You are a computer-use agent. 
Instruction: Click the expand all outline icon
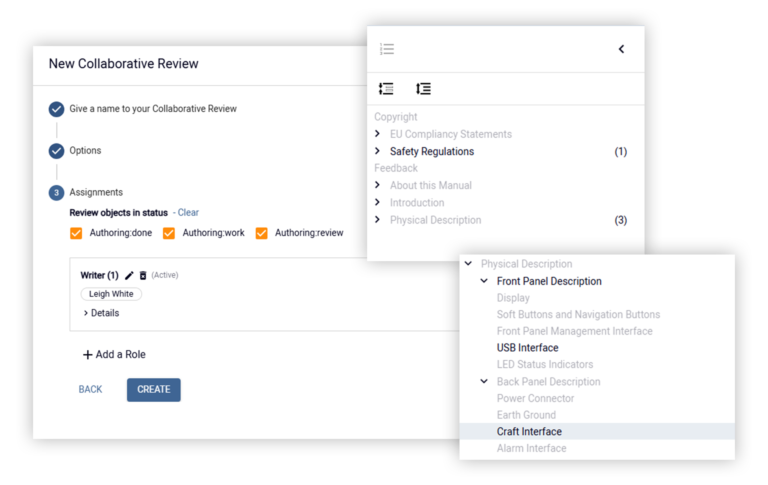click(x=423, y=89)
